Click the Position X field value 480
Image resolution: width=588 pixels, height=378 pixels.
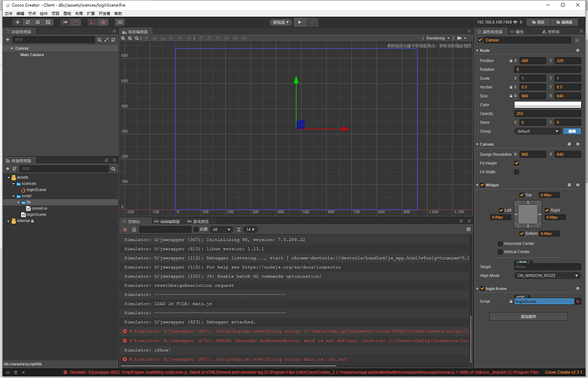click(533, 60)
